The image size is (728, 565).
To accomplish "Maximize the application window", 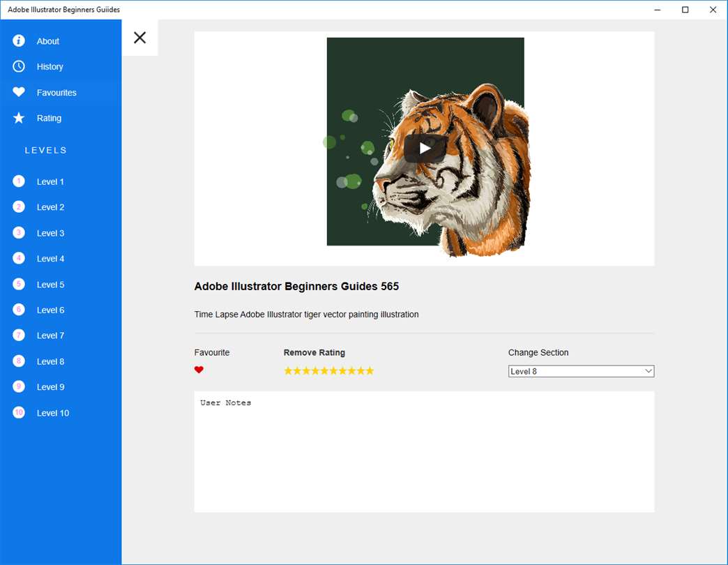I will pyautogui.click(x=685, y=10).
